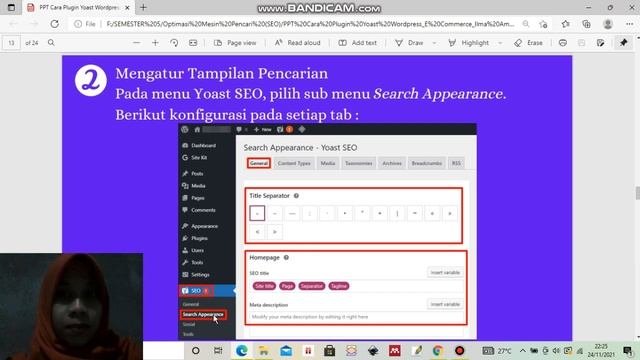Zoom out of the PDF

(136, 42)
